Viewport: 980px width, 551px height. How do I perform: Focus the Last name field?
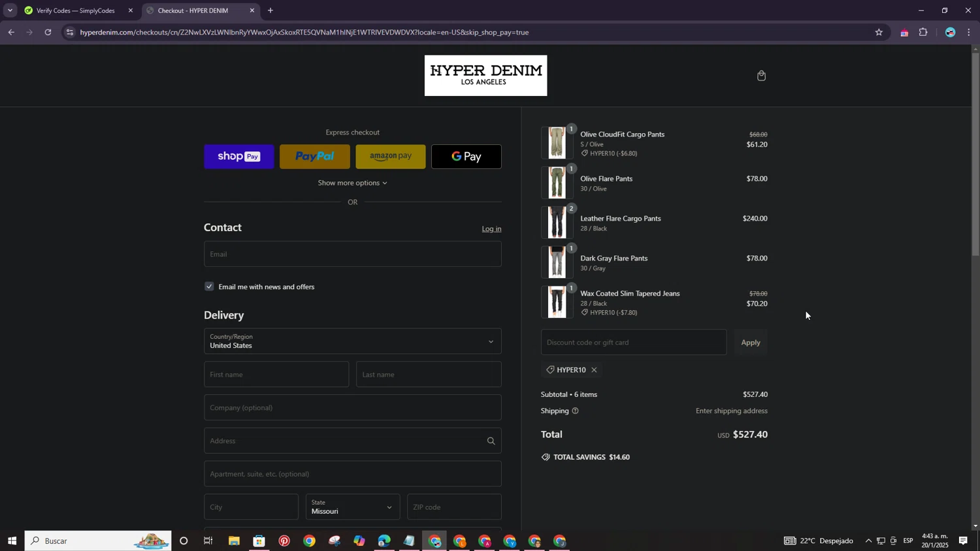tap(429, 375)
